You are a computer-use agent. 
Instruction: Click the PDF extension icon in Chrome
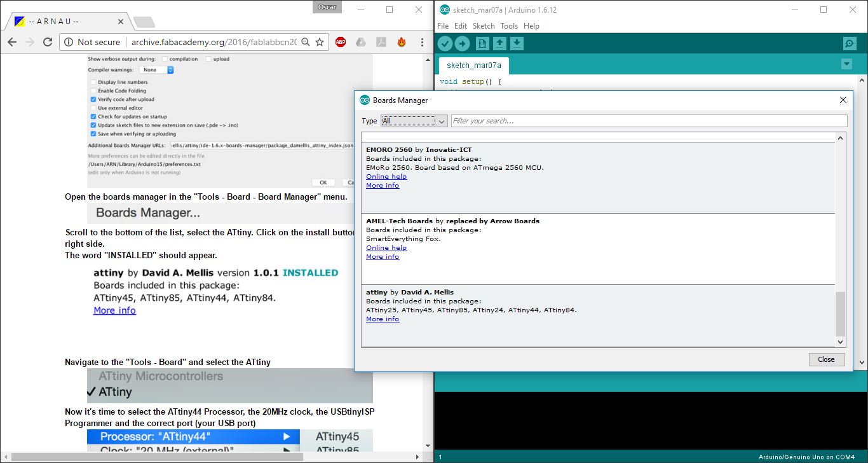pos(381,42)
